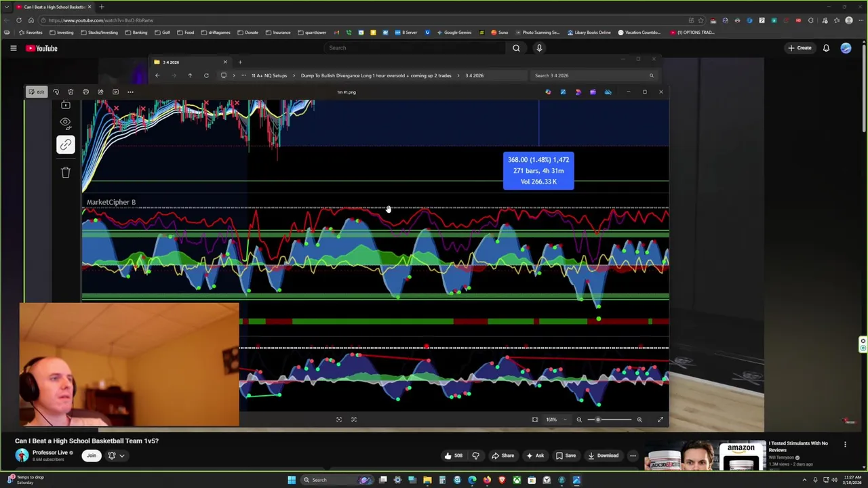The height and width of the screenshot is (488, 868).
Task: Start slideshow from Photos toolbar
Action: coord(115,92)
